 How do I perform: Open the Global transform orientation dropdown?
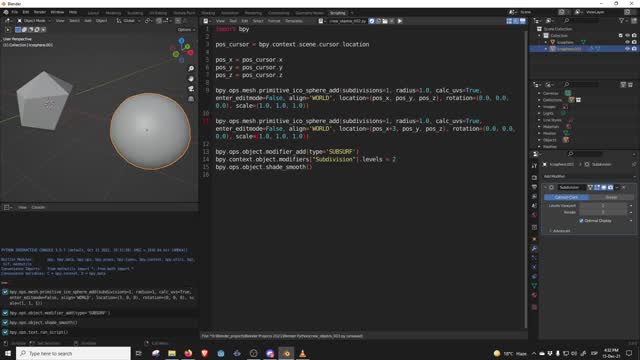129,21
